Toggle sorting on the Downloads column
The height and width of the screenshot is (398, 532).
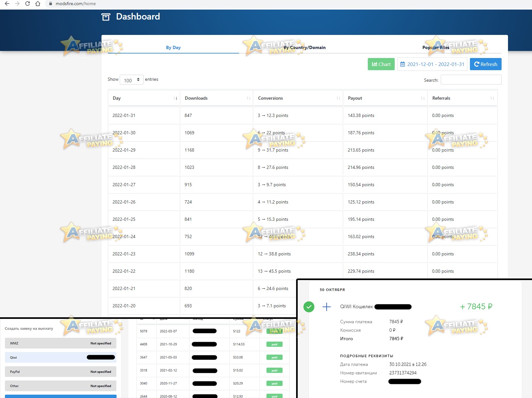(248, 98)
